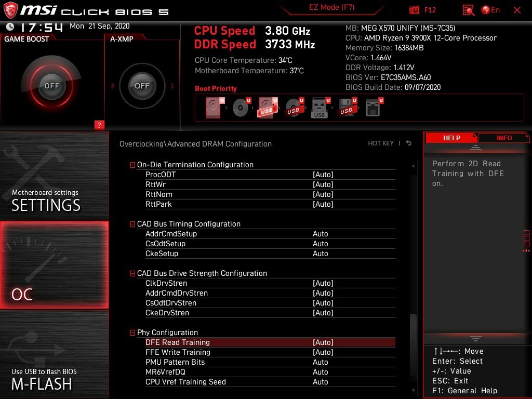Click the CkeSetup Auto value field
Viewport: 532px width, 399px height.
point(320,254)
